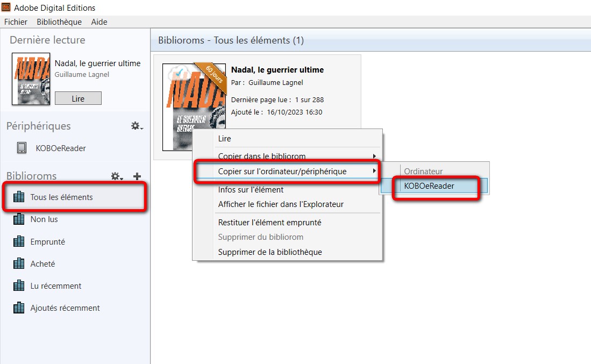
Task: Choose Supprimer de la bibliothèque
Action: pyautogui.click(x=269, y=252)
